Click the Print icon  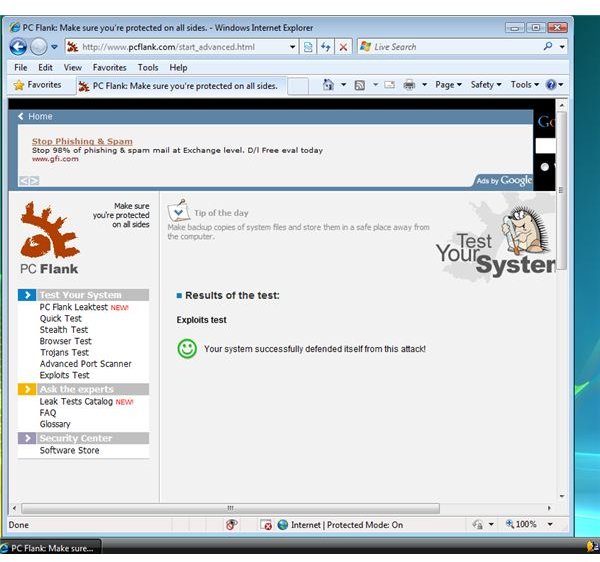409,85
